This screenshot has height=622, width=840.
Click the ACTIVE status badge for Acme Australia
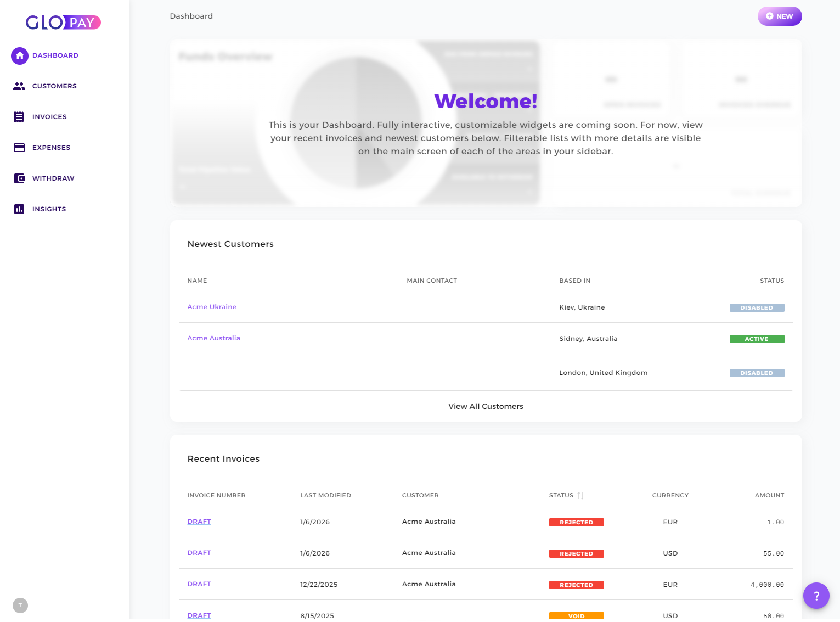[757, 339]
